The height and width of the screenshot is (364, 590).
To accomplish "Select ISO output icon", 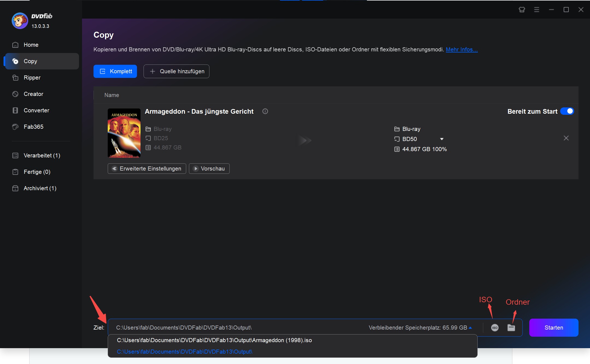I will [x=495, y=328].
